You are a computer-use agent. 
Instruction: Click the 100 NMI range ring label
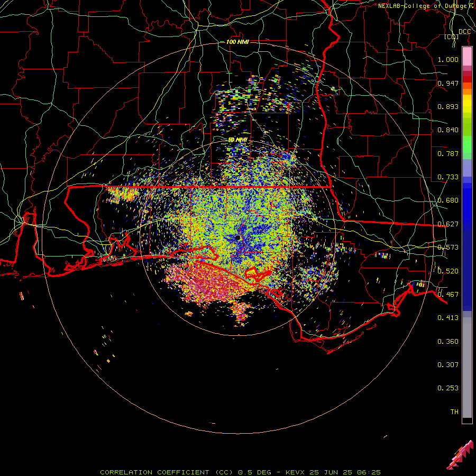click(237, 42)
